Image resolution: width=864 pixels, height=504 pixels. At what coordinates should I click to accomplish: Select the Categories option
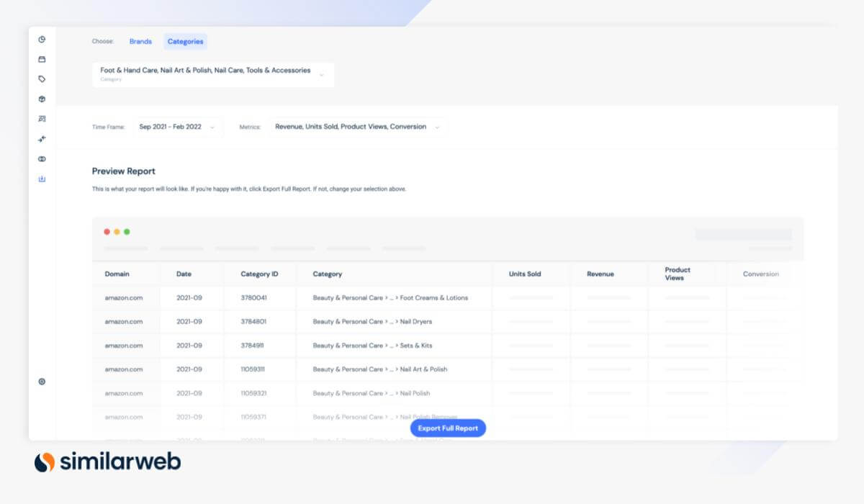point(185,41)
